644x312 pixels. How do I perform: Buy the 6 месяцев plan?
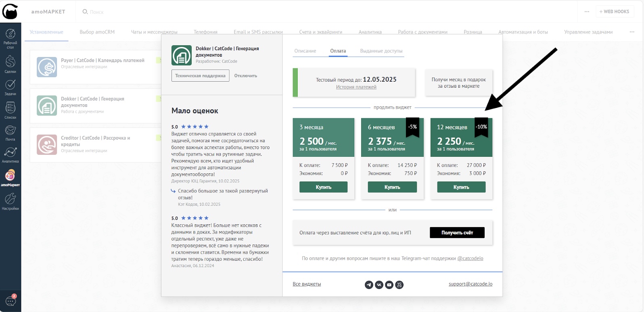[x=392, y=187]
